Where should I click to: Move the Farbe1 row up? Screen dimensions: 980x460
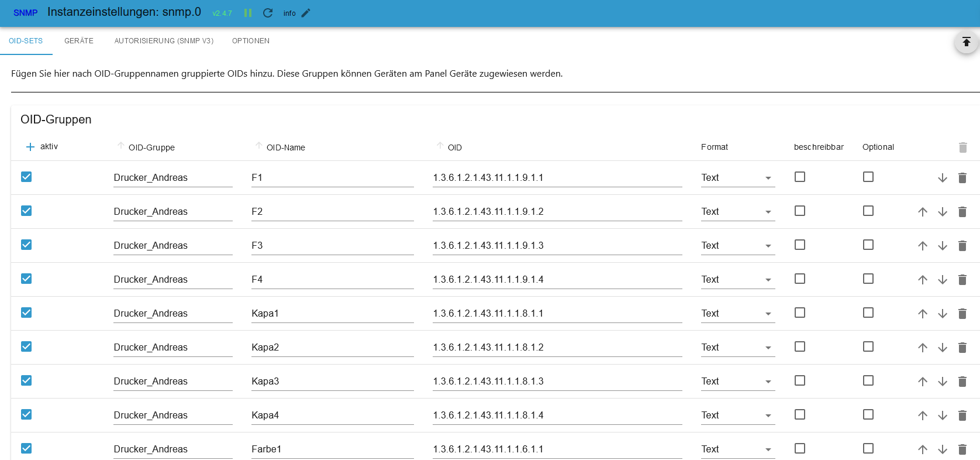pyautogui.click(x=923, y=449)
